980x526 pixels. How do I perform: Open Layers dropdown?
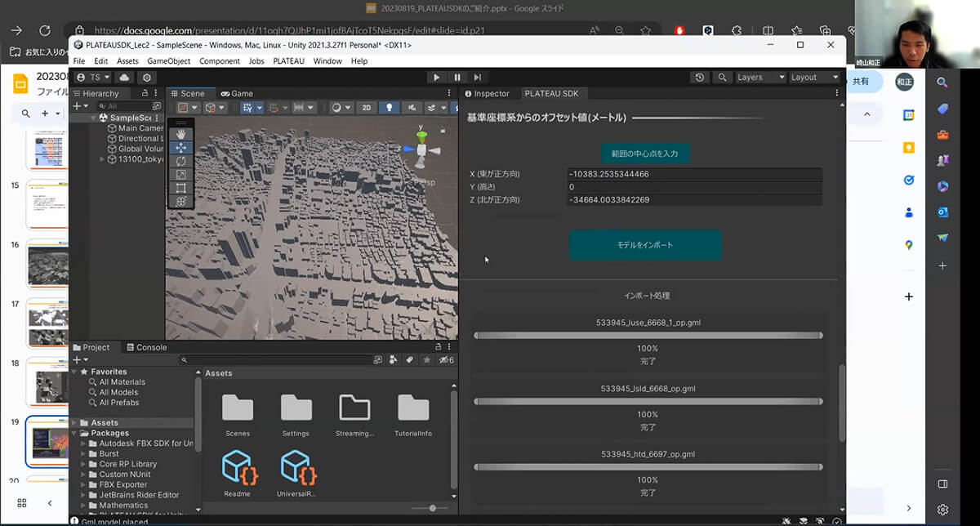(x=759, y=77)
